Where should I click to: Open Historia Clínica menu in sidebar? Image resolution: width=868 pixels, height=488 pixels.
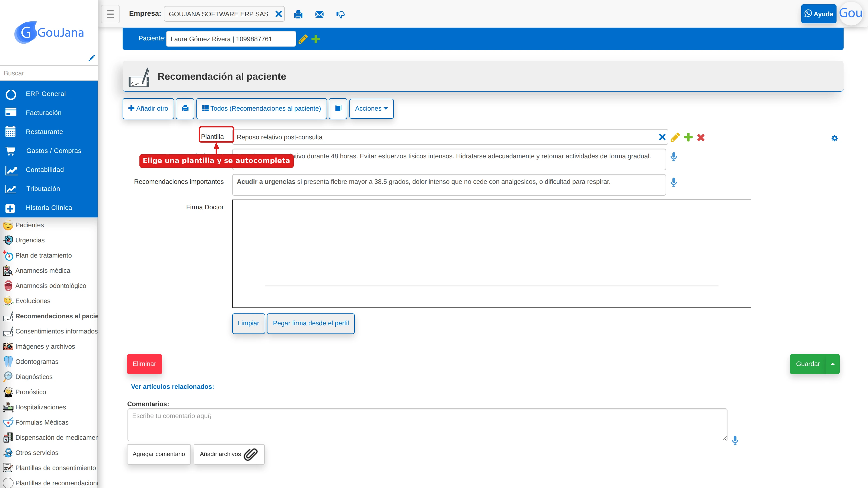(x=49, y=208)
